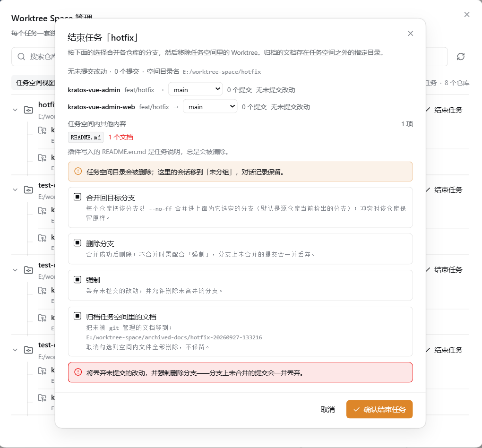Click the 1 项 count label
The image size is (482, 448).
point(407,124)
